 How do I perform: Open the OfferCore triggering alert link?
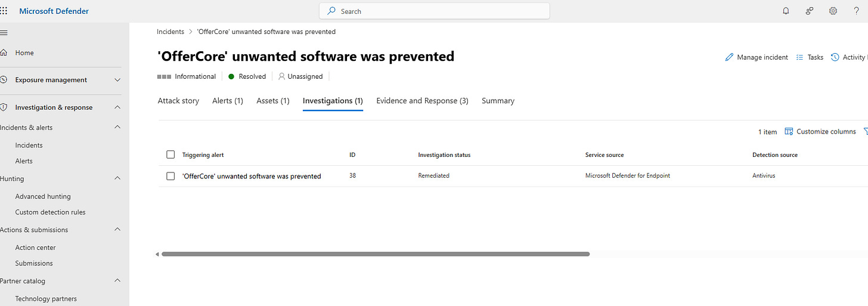pos(252,176)
